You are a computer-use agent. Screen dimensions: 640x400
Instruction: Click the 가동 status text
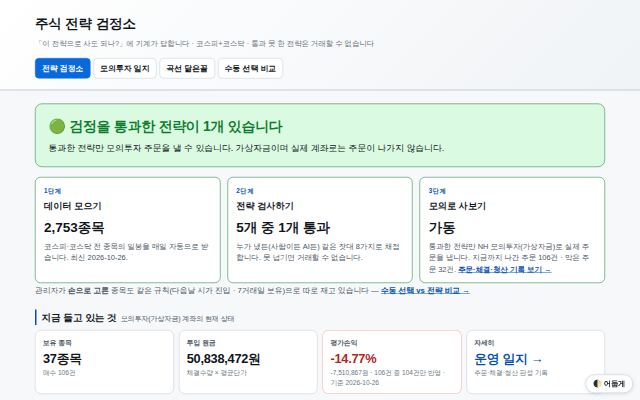point(442,227)
